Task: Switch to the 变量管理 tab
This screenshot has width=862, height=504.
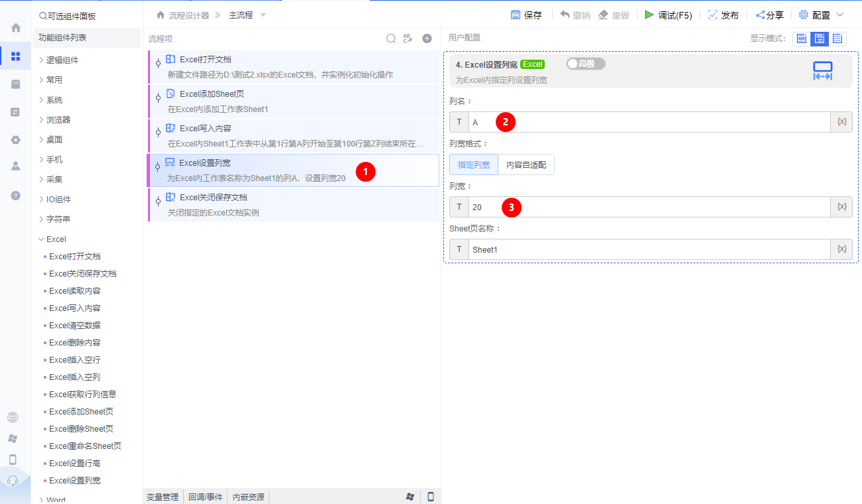Action: pyautogui.click(x=163, y=497)
